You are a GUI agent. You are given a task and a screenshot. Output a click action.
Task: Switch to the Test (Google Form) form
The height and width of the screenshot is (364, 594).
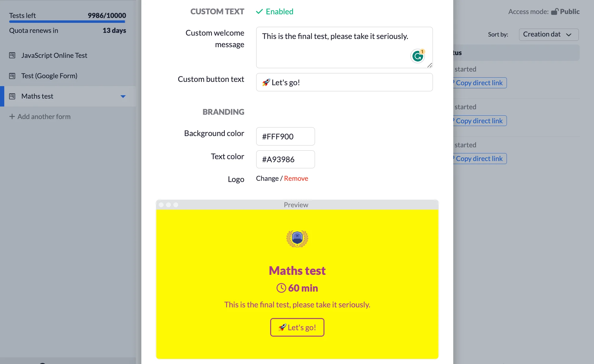click(49, 76)
